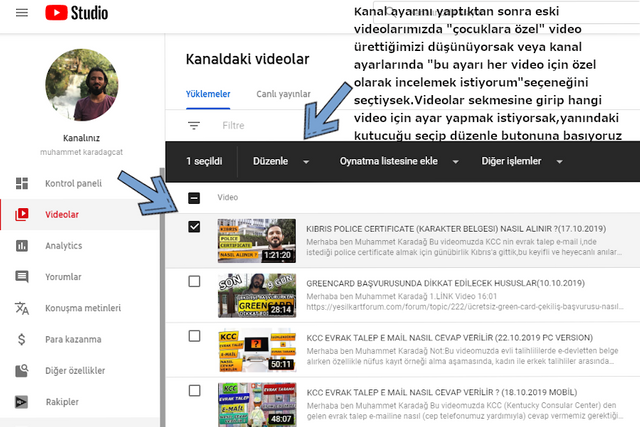Open the KCC Evrak Talep PC Version title
Image resolution: width=640 pixels, height=427 pixels.
click(449, 338)
